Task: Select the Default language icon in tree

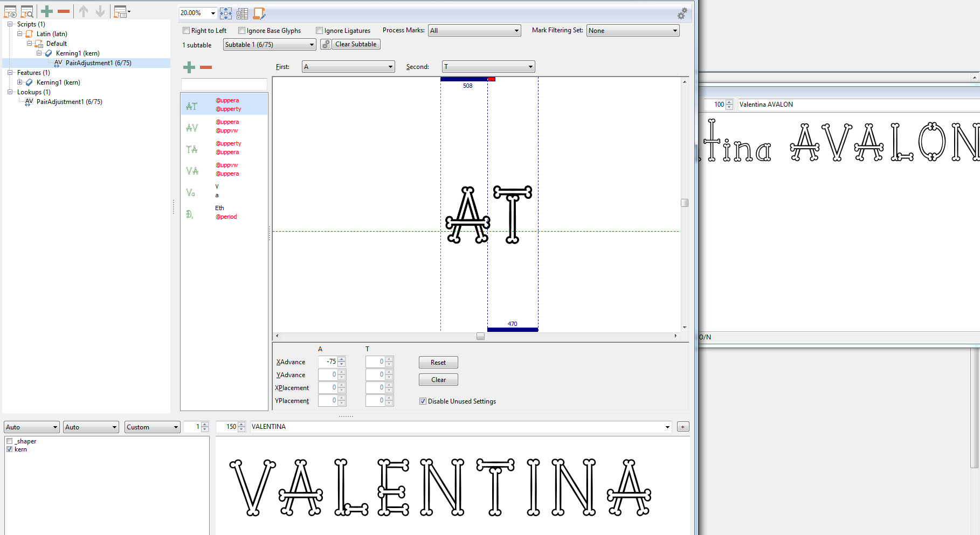Action: point(39,44)
